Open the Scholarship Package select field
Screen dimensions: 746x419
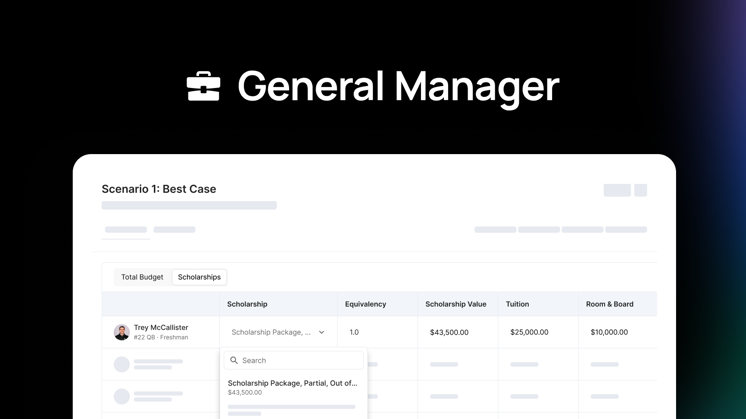[x=278, y=332]
